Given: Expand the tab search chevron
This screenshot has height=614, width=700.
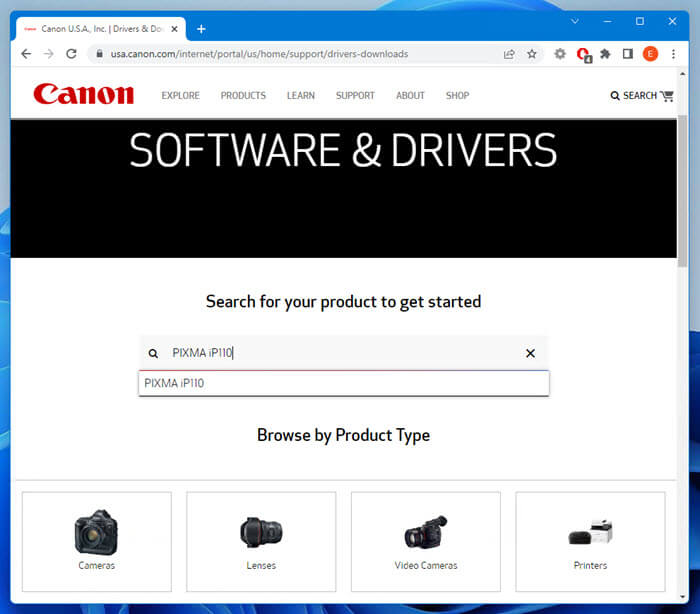Looking at the screenshot, I should pyautogui.click(x=575, y=21).
